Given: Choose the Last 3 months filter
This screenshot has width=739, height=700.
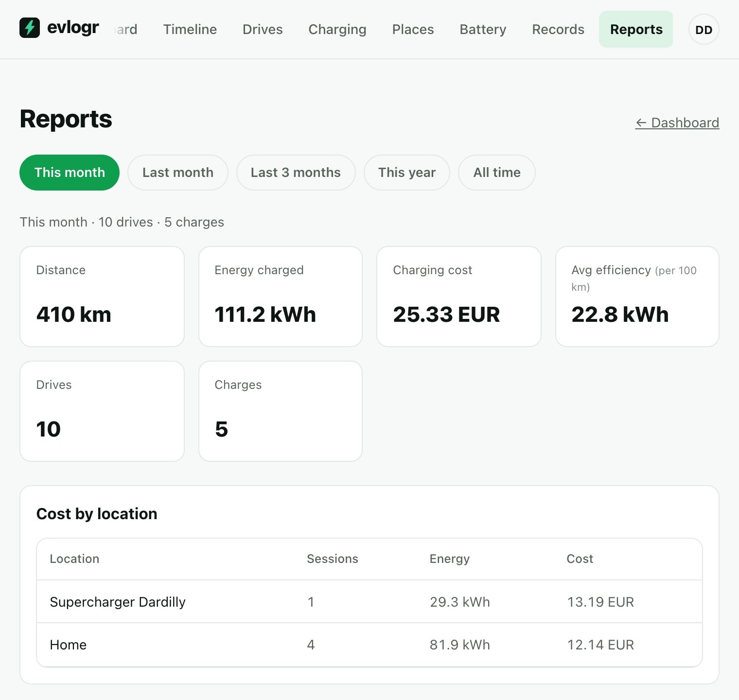Looking at the screenshot, I should (296, 173).
